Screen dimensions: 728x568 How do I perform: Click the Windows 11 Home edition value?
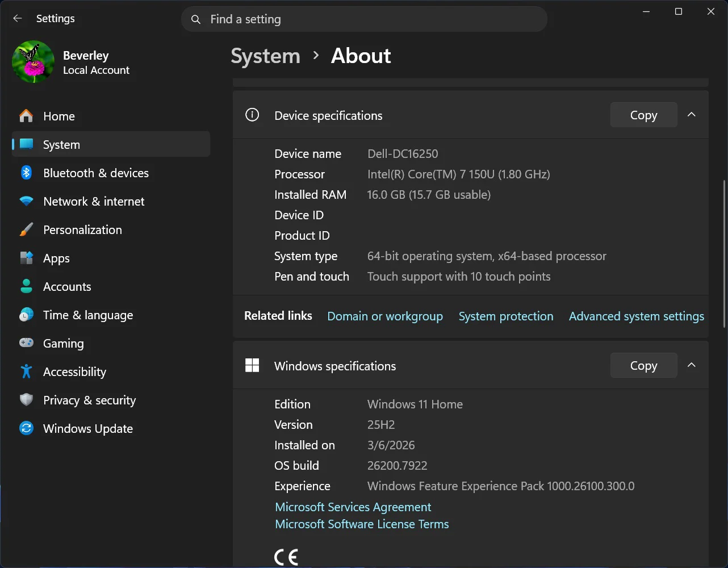(x=415, y=404)
